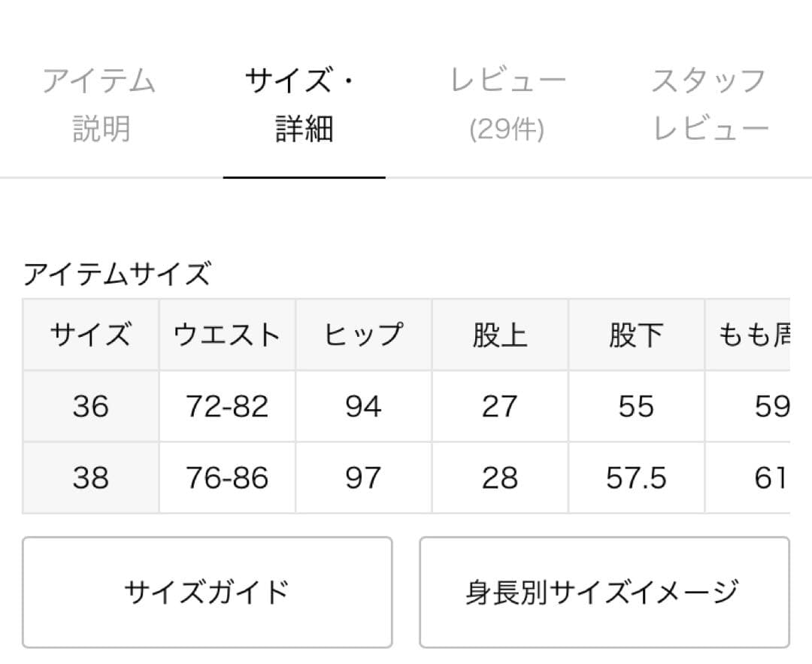Open the アイテム説明 tab

99,104
